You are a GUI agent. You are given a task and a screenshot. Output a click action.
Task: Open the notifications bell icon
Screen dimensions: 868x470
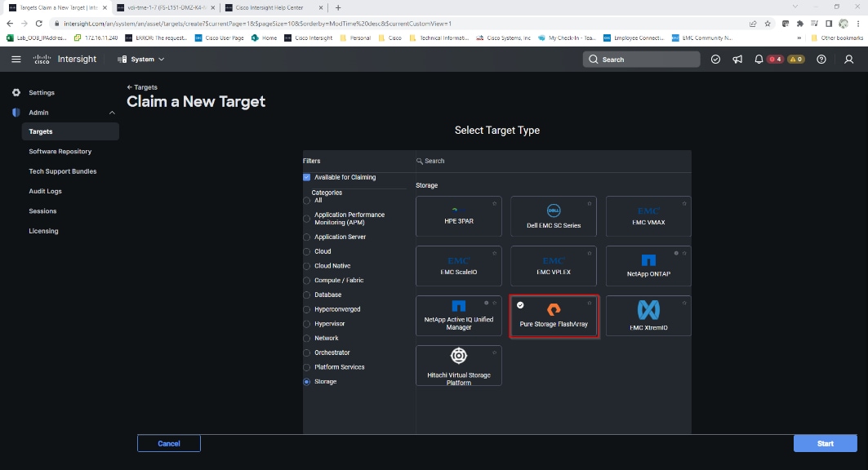(x=759, y=60)
